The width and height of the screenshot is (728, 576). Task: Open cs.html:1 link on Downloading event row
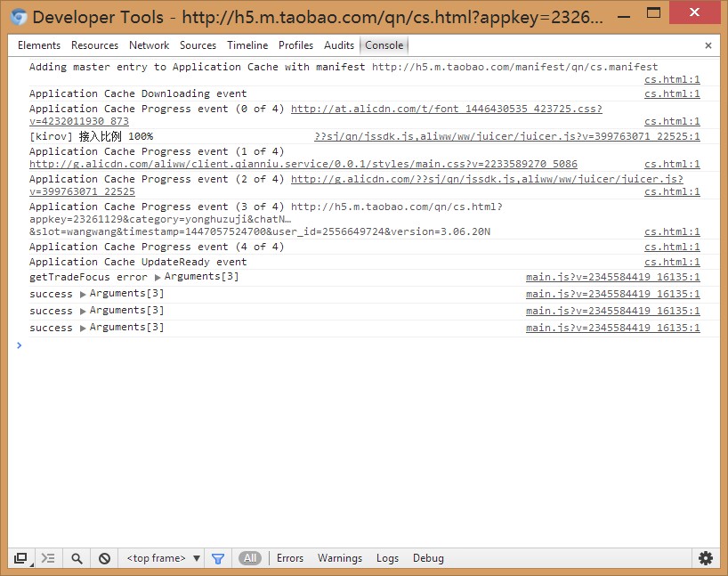coord(672,93)
